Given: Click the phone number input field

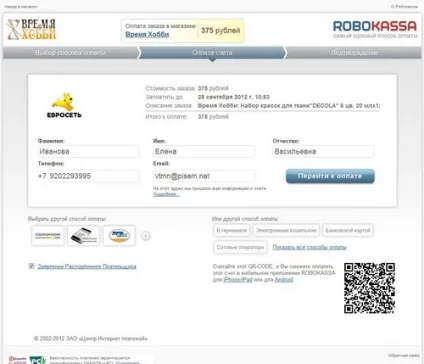Looking at the screenshot, I should (x=94, y=176).
